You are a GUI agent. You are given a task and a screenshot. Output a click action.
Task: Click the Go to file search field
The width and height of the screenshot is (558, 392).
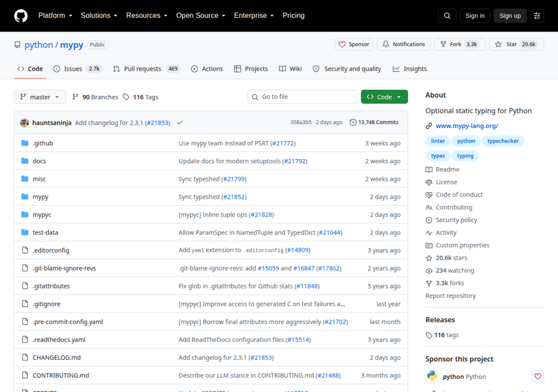click(302, 97)
